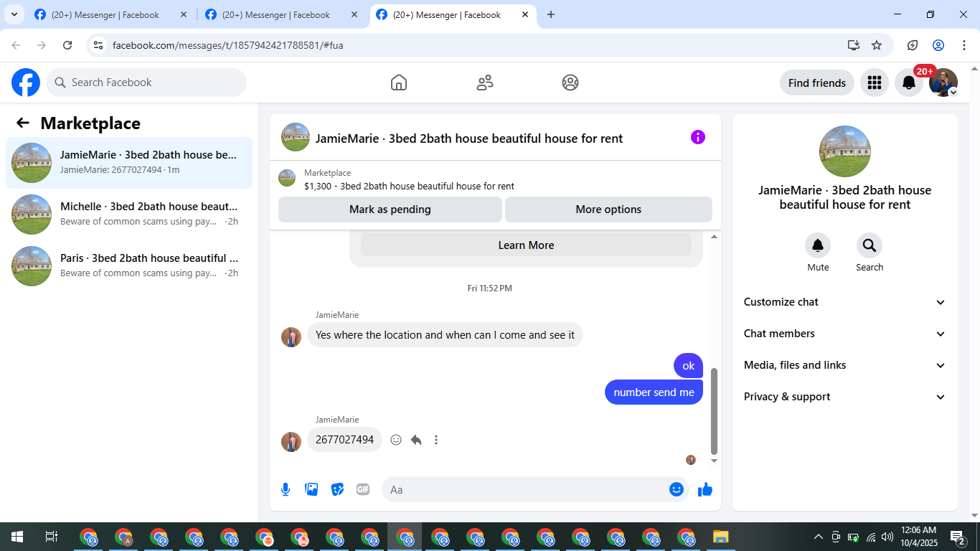Search in conversation using magnifier icon
The image size is (980, 551).
tap(870, 246)
